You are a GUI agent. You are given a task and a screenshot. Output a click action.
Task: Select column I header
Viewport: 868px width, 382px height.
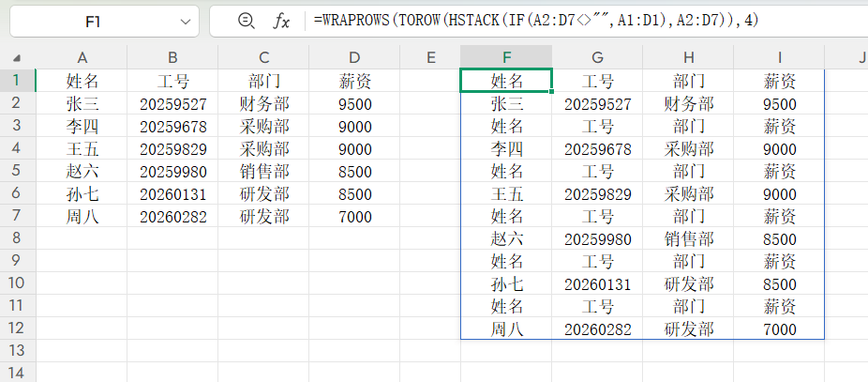[x=779, y=58]
